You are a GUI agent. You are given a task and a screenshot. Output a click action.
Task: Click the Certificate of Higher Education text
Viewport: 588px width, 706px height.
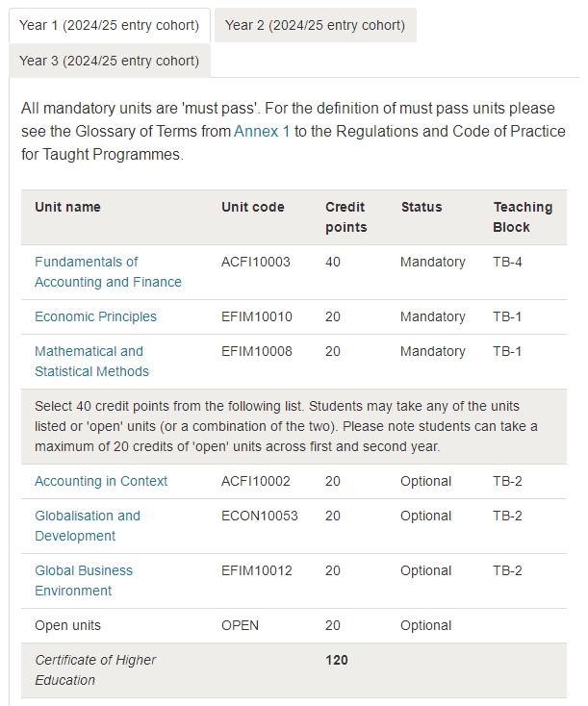point(95,669)
